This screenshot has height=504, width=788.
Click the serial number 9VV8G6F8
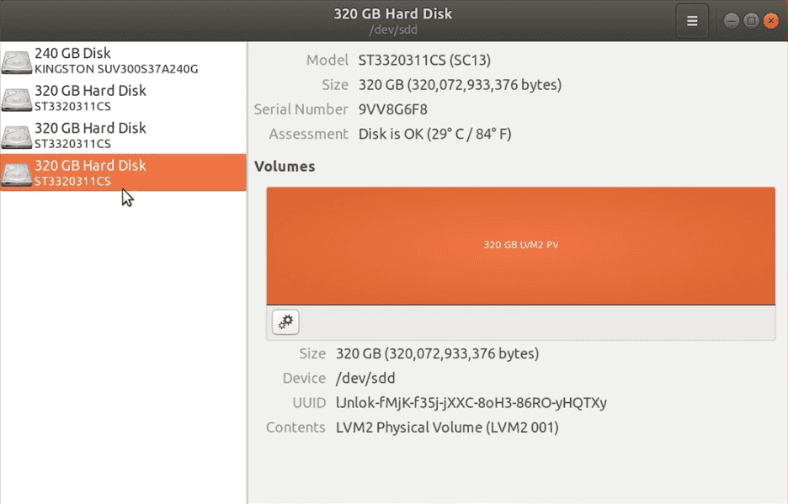[392, 110]
